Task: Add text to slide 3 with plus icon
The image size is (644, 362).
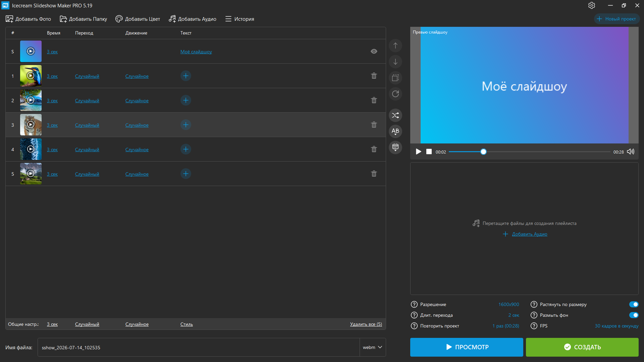Action: (186, 125)
